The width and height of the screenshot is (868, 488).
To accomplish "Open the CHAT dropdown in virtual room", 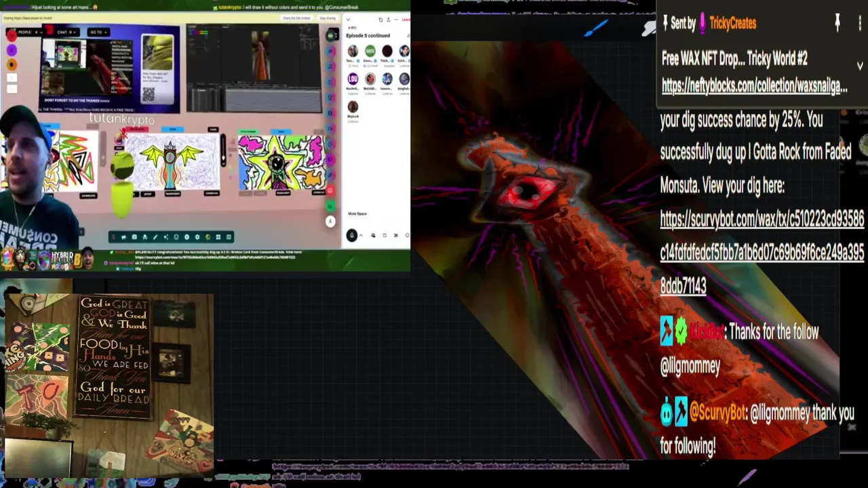I will [x=66, y=33].
